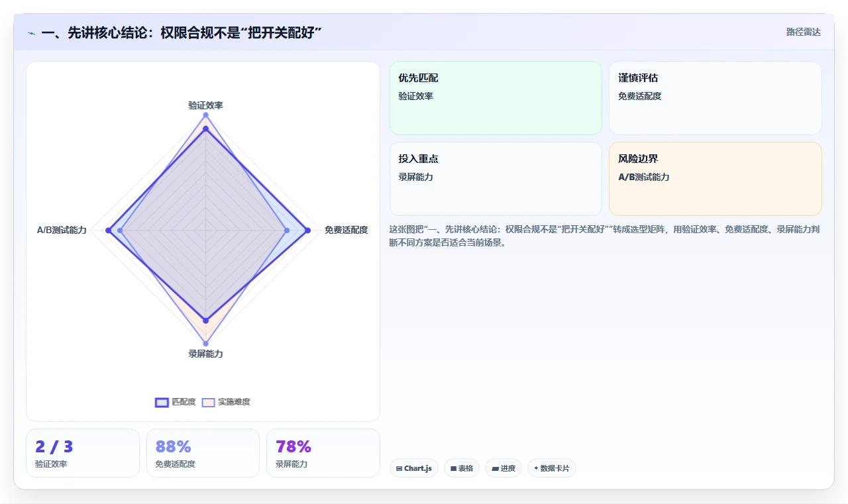848x504 pixels.
Task: Toggle the 实施难度 legend swatch
Action: [209, 402]
